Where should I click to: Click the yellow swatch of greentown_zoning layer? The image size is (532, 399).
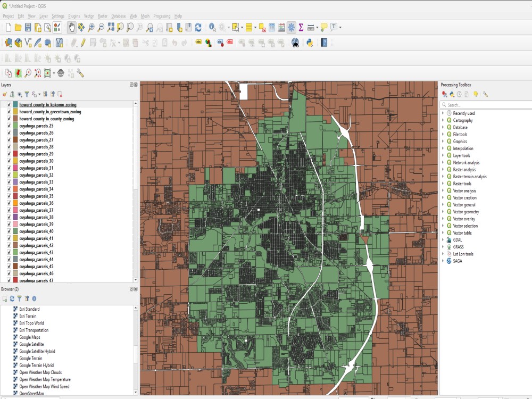[x=15, y=112]
